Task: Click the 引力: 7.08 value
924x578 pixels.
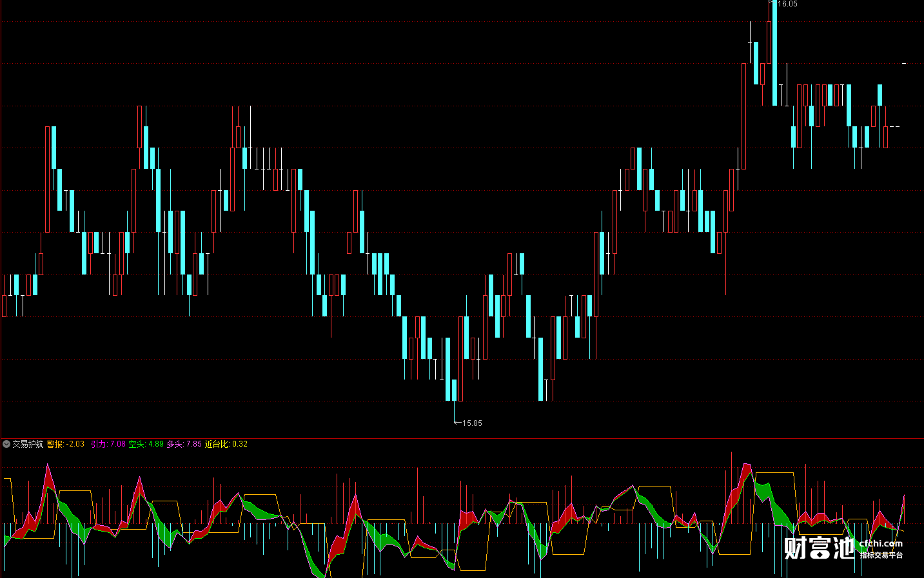Action: click(x=108, y=444)
